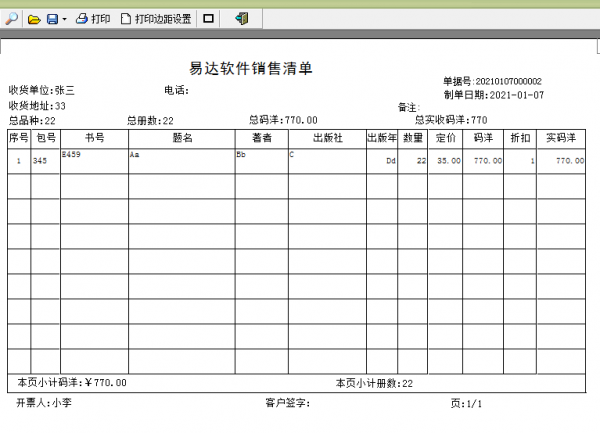Click the blue save disk icon
The image size is (600, 433).
[52, 19]
